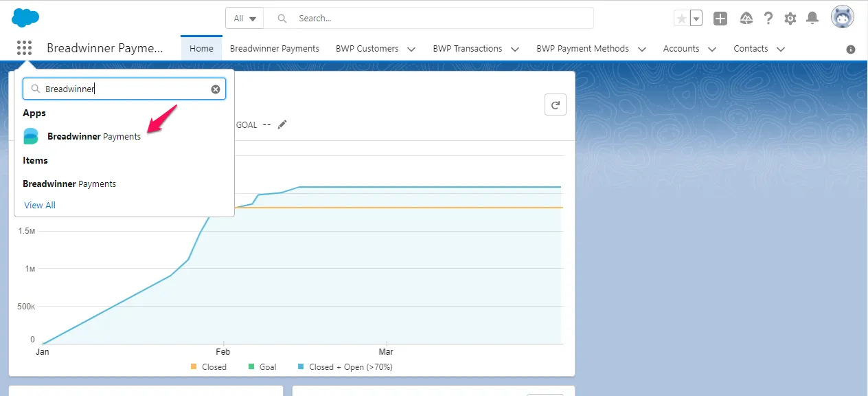868x396 pixels.
Task: Open the Trailhead guidance icon
Action: pos(746,19)
